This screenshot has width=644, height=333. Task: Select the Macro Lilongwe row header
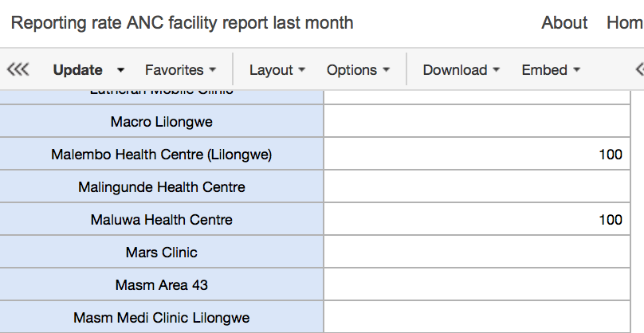tap(162, 122)
